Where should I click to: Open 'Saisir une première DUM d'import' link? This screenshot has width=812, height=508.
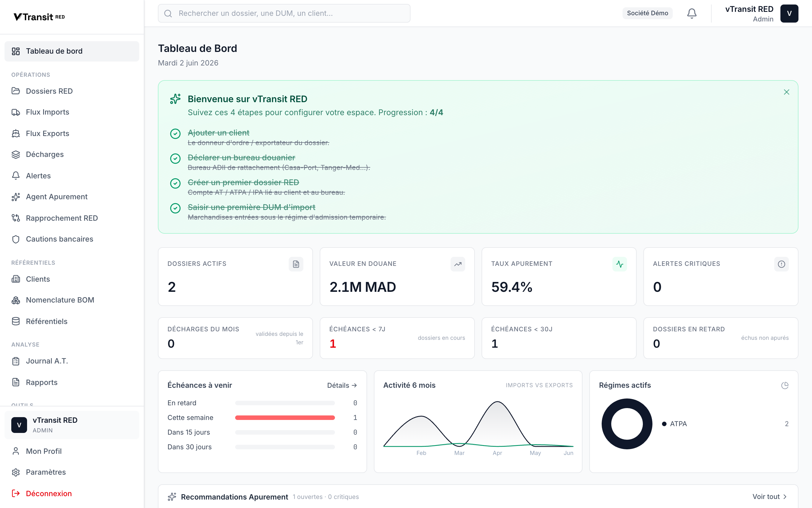point(252,207)
